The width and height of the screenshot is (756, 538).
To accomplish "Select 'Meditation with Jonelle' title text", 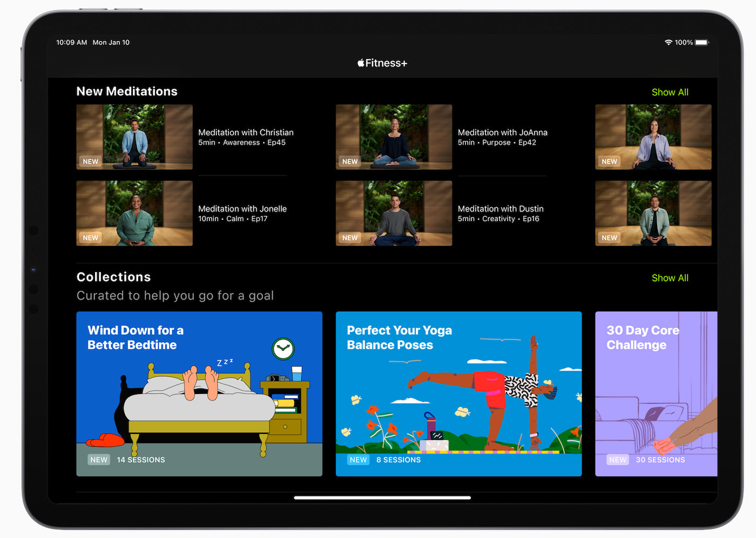I will 242,209.
